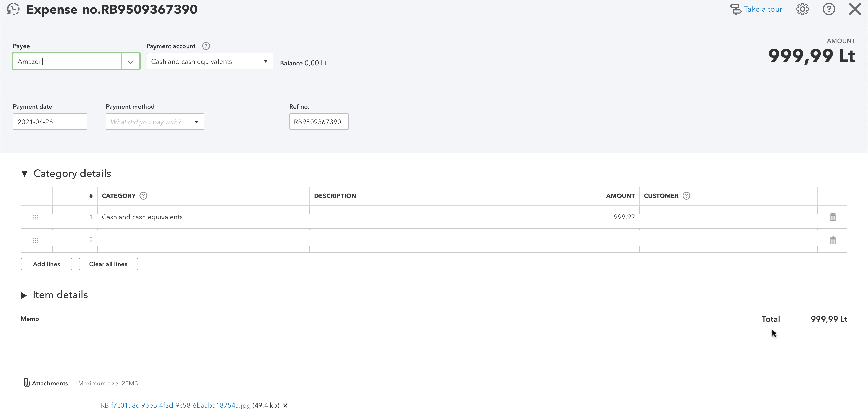This screenshot has width=868, height=412.
Task: Remove the attached jpg file
Action: click(285, 405)
